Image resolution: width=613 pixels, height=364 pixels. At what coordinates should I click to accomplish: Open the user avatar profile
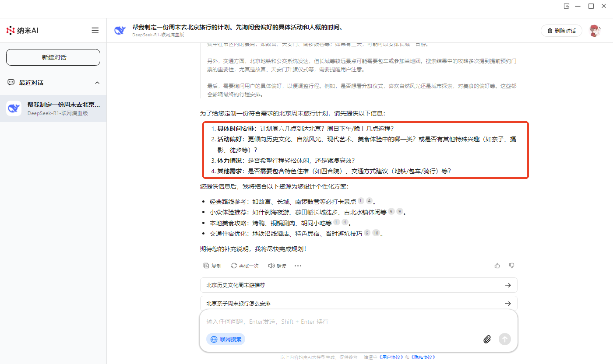click(595, 31)
